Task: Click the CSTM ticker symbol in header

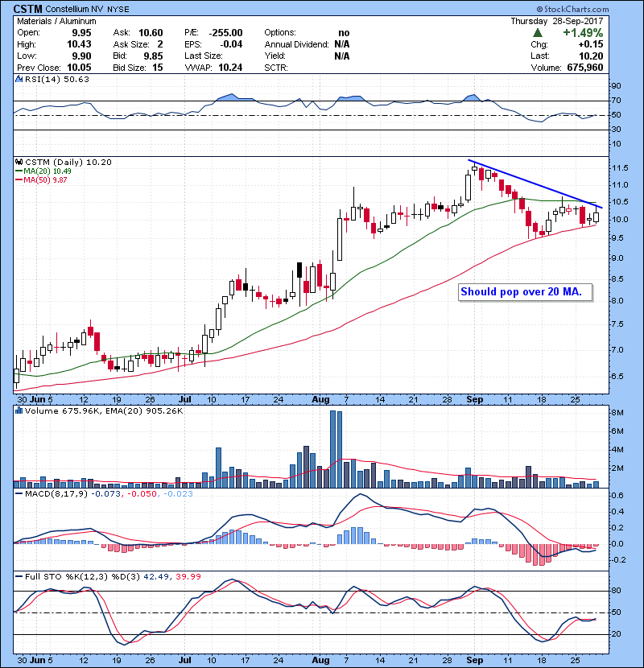Action: pyautogui.click(x=27, y=9)
